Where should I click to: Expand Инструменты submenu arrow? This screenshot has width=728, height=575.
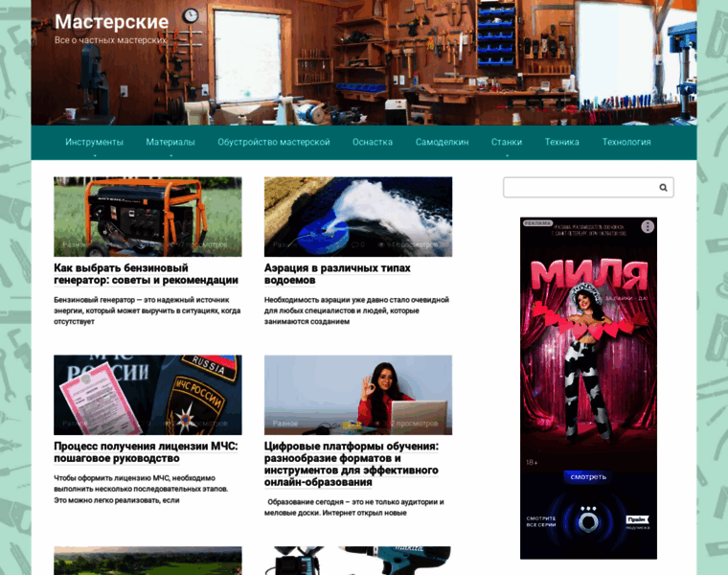95,155
